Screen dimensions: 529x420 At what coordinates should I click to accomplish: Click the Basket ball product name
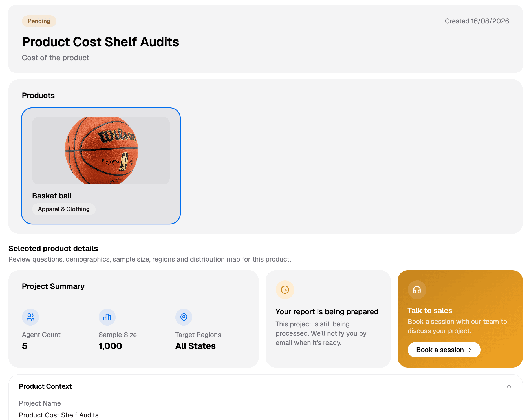tap(52, 196)
